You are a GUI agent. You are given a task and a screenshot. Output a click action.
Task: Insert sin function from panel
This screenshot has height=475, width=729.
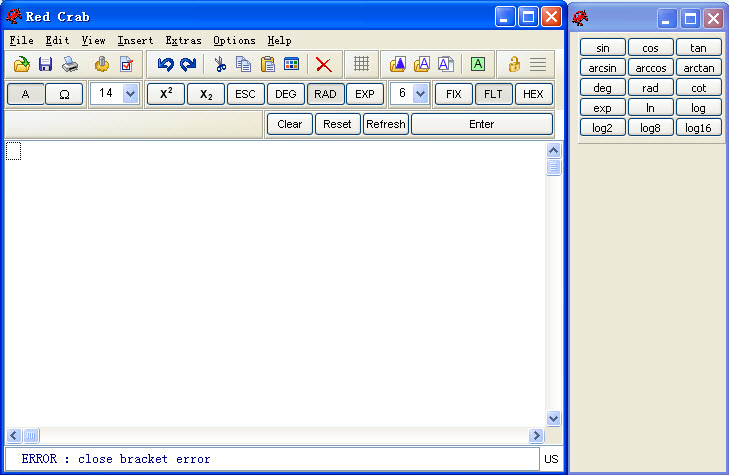point(603,48)
